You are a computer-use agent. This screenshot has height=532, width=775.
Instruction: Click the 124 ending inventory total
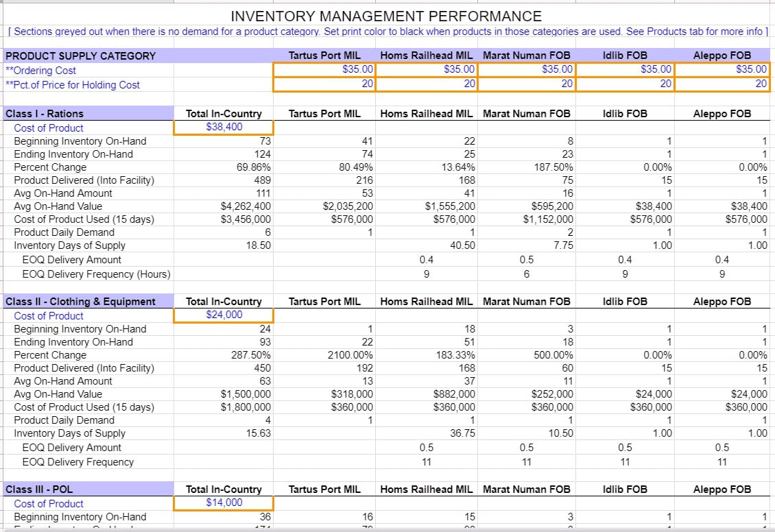coord(263,154)
